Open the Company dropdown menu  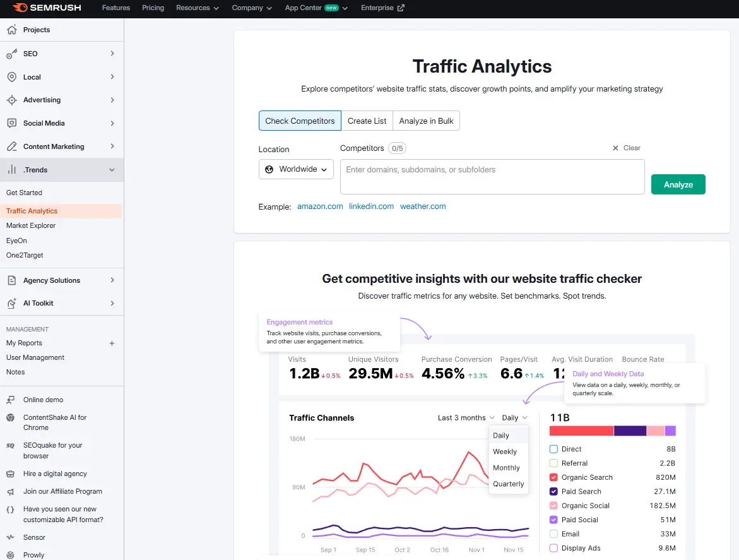tap(252, 8)
